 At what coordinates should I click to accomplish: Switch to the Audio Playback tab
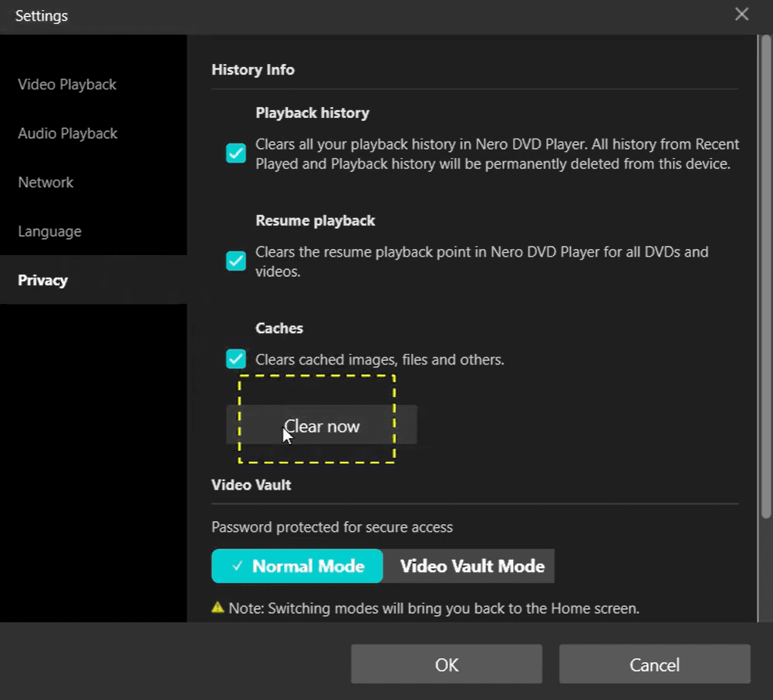point(68,133)
